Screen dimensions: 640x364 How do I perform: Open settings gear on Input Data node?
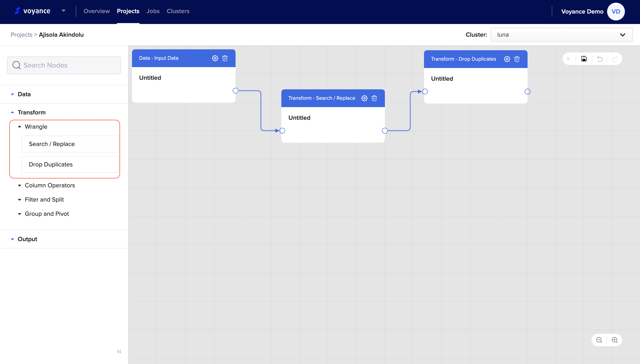[x=215, y=58]
